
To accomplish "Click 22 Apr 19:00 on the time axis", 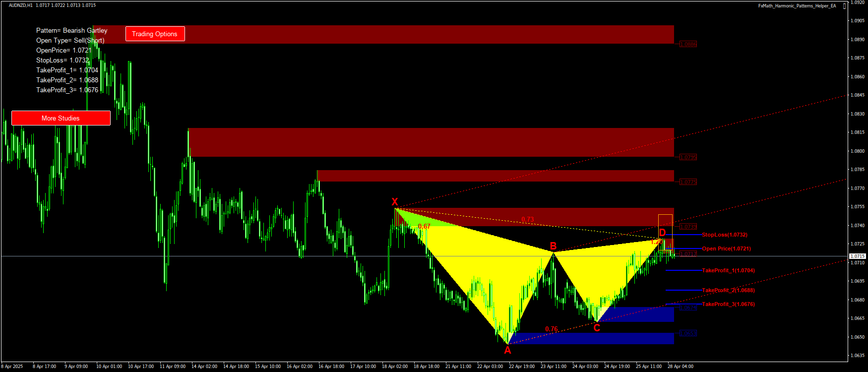I will [x=522, y=367].
